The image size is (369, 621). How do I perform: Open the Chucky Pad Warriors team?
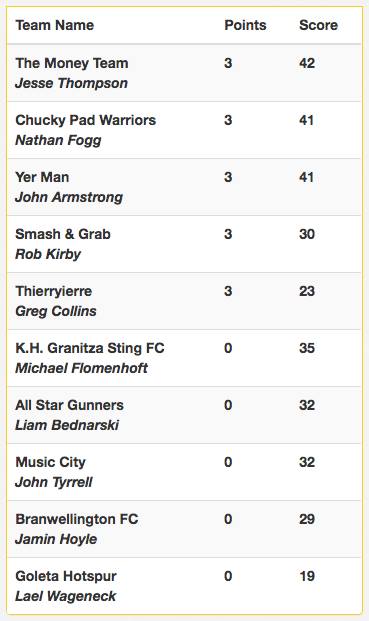[x=86, y=120]
